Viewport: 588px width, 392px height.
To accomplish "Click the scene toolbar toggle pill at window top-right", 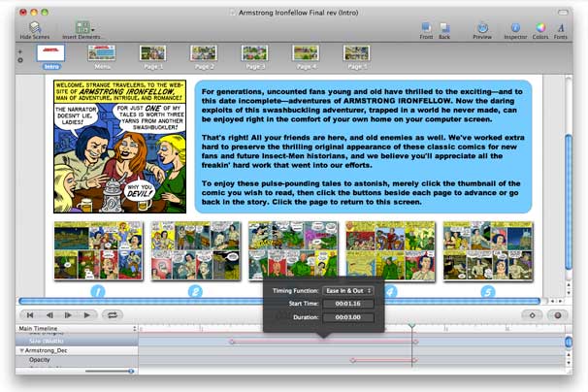I will 563,13.
